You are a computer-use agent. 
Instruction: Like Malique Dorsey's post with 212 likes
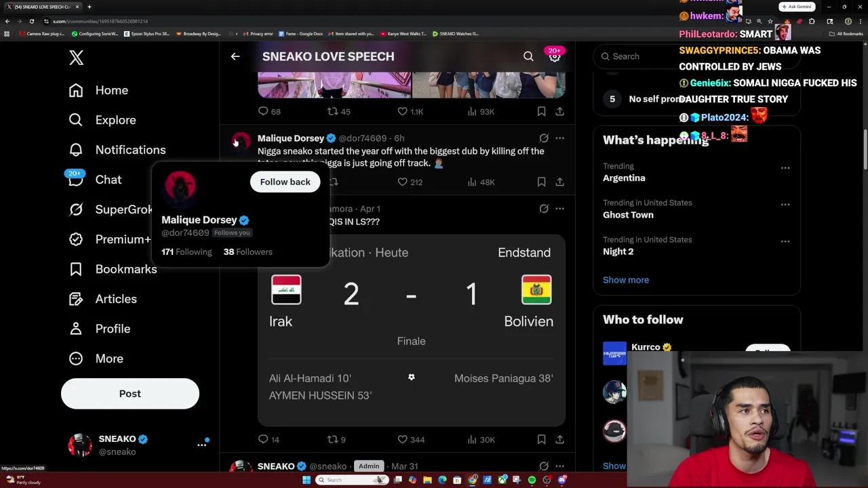click(410, 182)
